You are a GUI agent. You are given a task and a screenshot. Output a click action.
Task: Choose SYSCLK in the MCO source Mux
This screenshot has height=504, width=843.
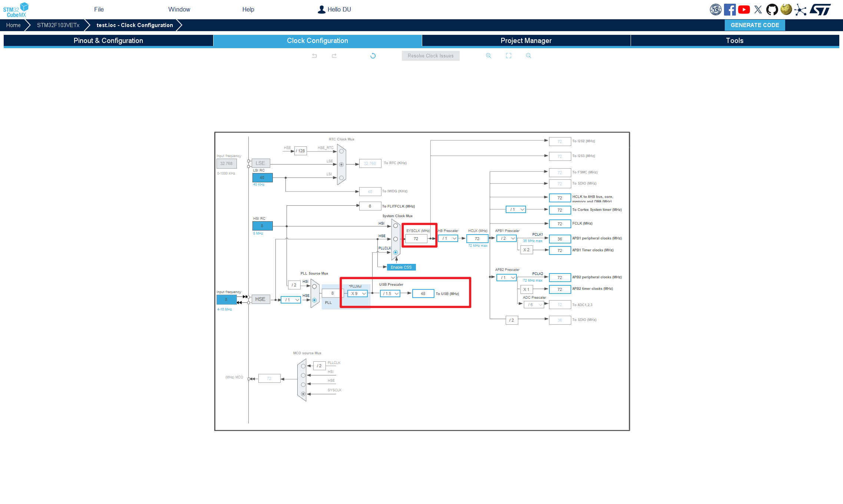pos(303,394)
